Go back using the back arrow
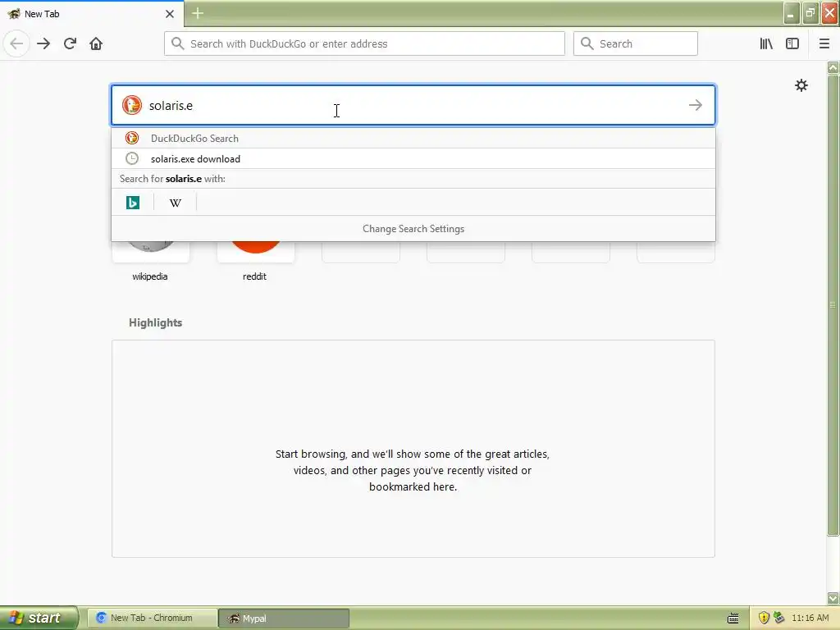The image size is (840, 630). 16,43
